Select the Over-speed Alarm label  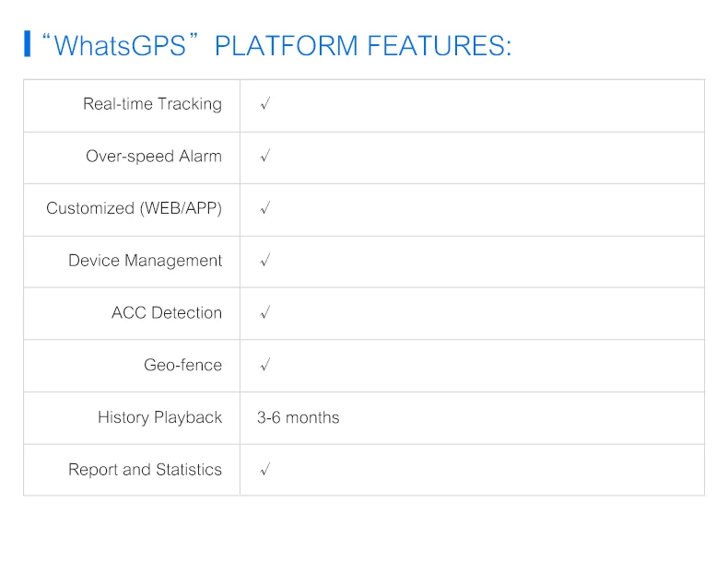[154, 157]
